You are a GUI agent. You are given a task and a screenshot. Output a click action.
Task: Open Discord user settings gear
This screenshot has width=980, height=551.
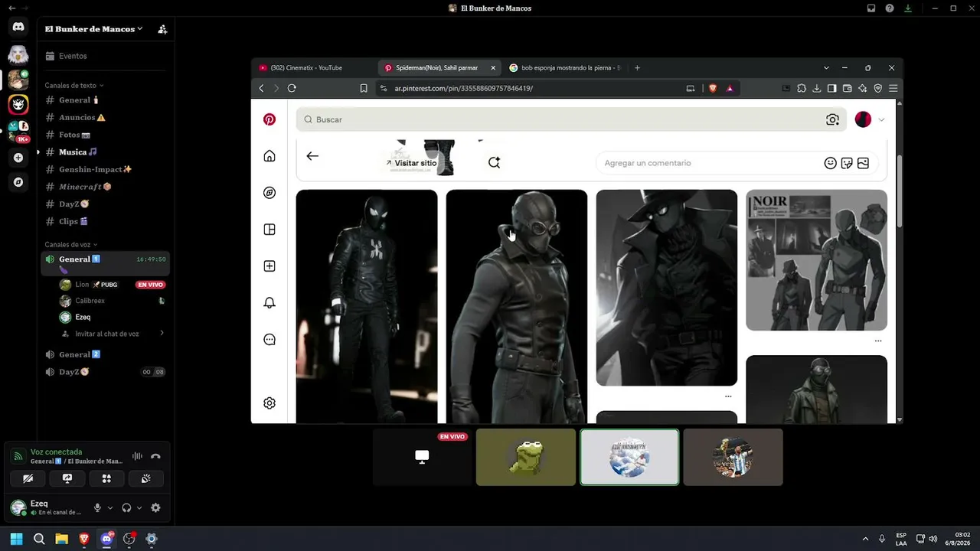click(155, 507)
